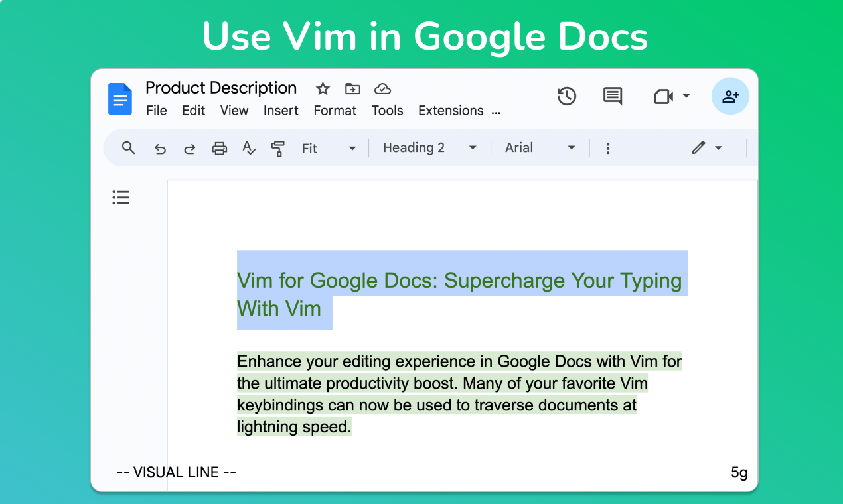Open the comment history
This screenshot has height=504, width=843.
pyautogui.click(x=612, y=96)
